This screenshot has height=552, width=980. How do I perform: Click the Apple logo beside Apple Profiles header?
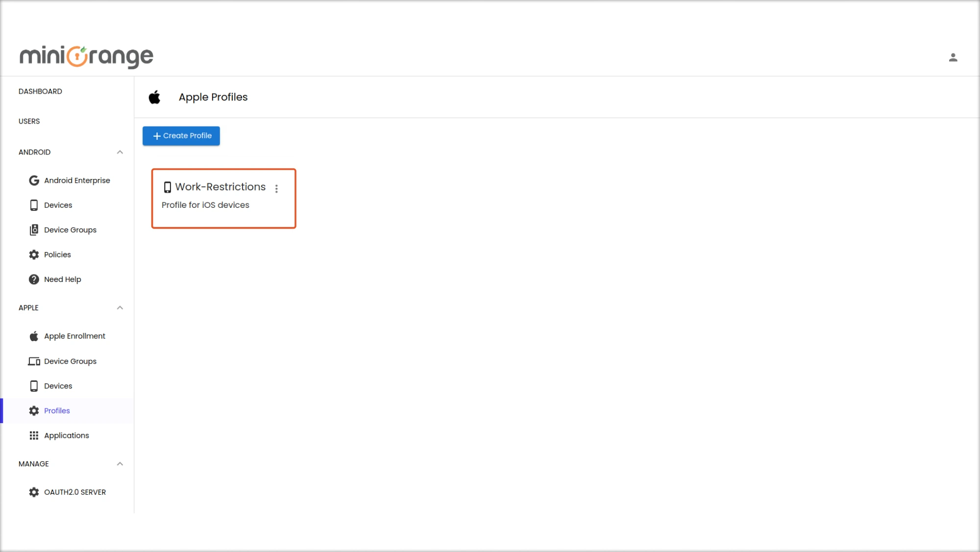tap(154, 97)
